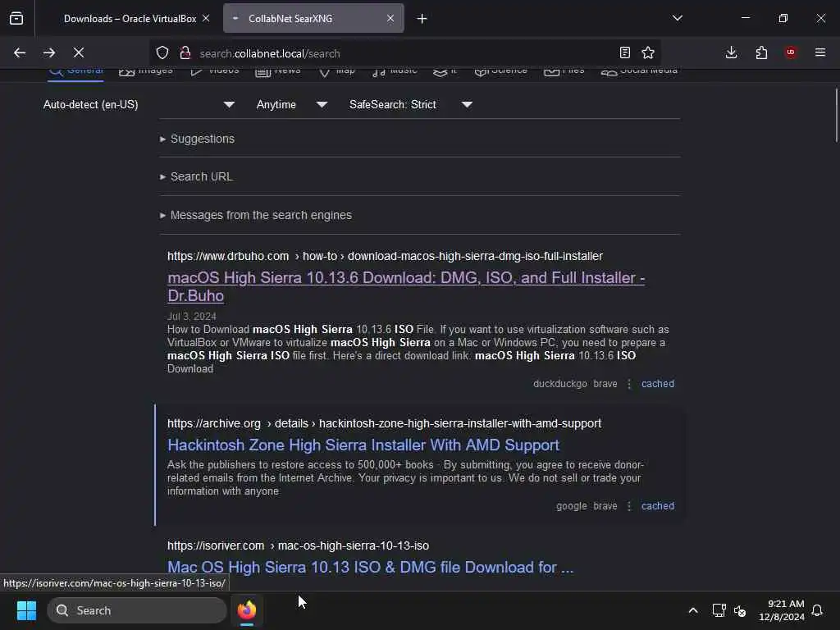Open macOS High Sierra 10.13.6 Dr.Buho result
840x630 pixels.
406,286
